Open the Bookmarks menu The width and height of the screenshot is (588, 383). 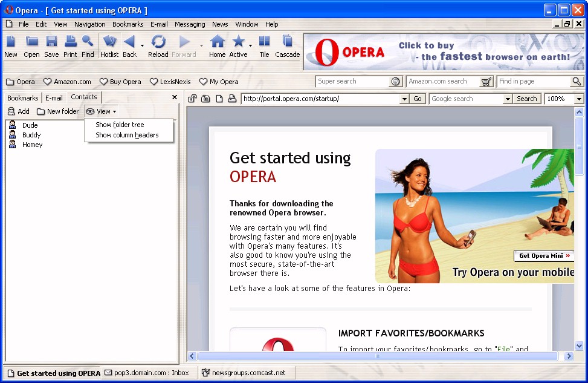tap(128, 24)
